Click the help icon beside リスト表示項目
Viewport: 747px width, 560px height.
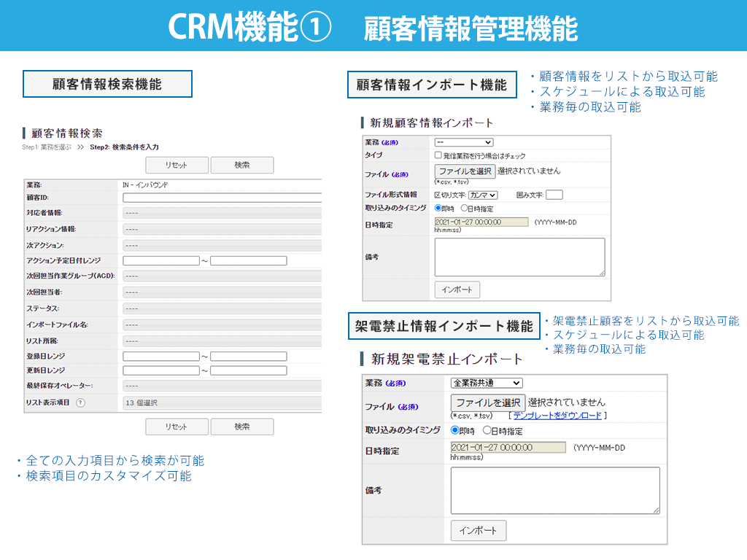click(80, 402)
